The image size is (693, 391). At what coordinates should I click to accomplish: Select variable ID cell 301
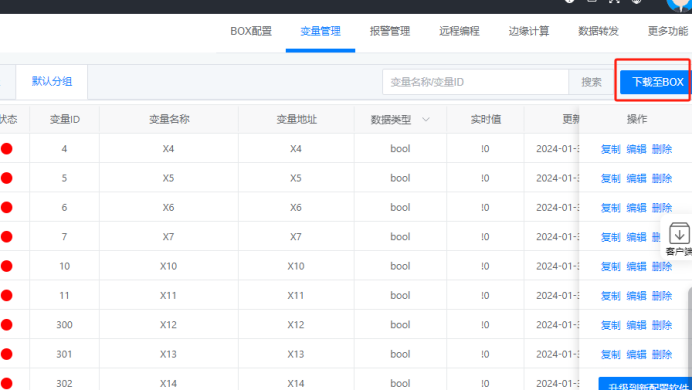coord(65,354)
